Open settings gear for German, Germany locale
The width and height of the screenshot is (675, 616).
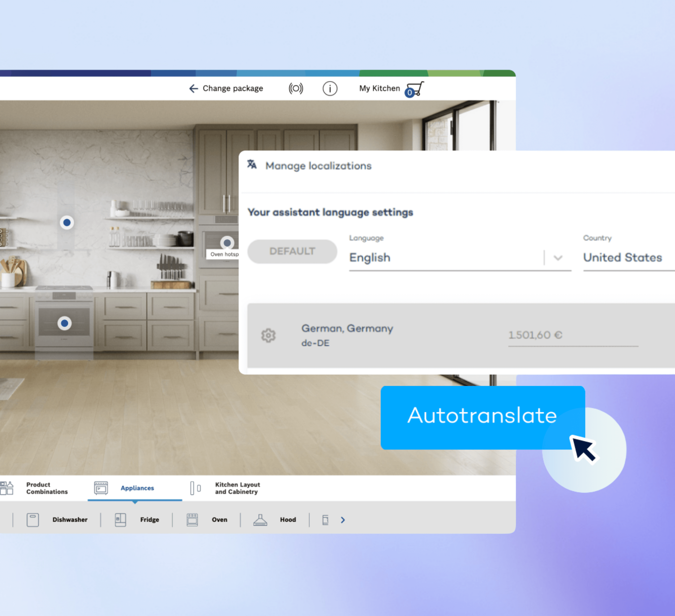coord(268,335)
